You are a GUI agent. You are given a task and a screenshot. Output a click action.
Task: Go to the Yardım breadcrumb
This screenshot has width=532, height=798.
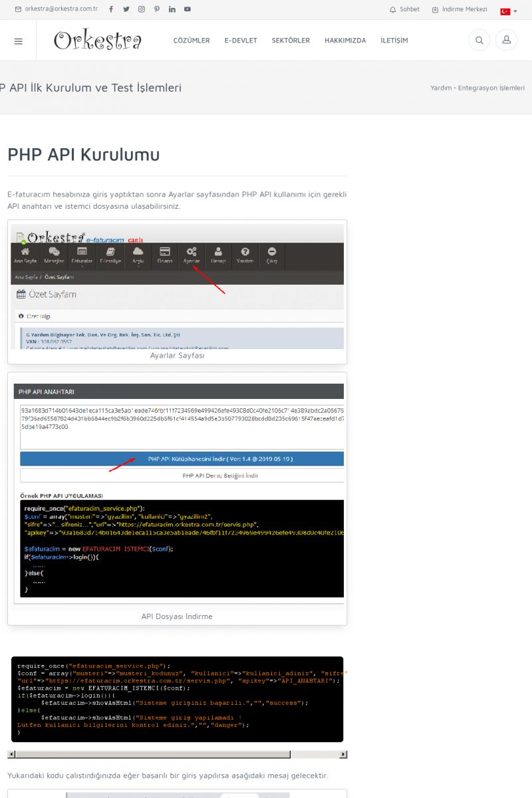pos(441,88)
